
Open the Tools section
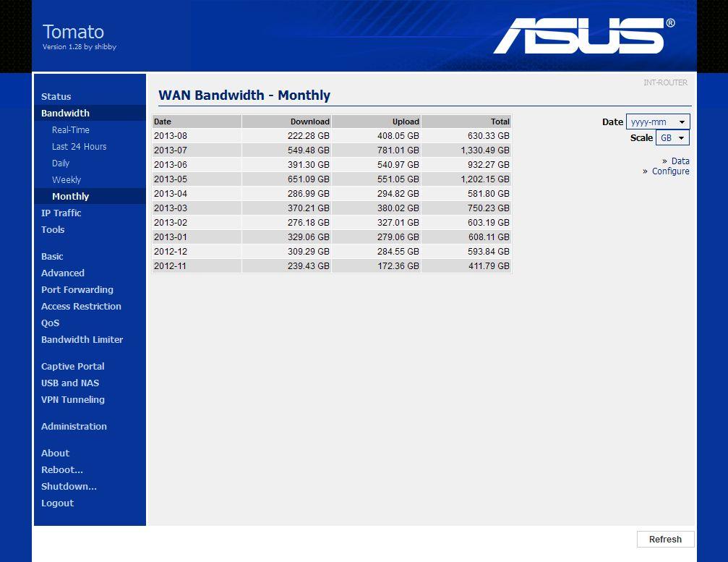click(53, 230)
